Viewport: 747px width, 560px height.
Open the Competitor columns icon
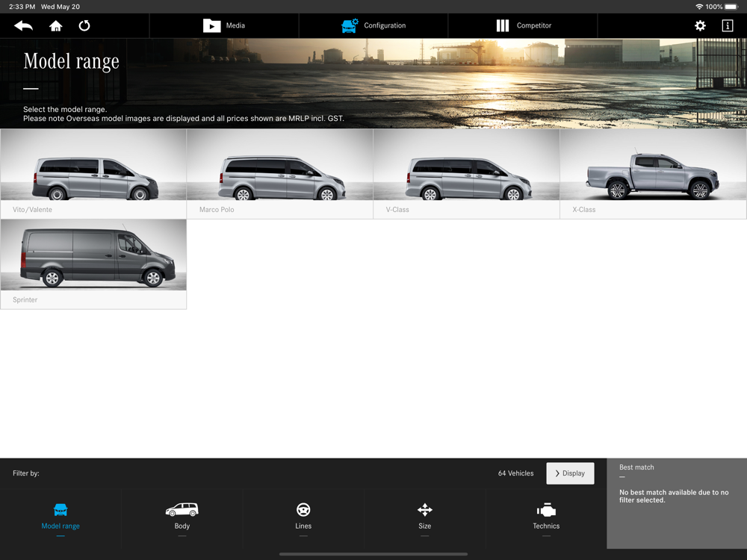point(503,25)
